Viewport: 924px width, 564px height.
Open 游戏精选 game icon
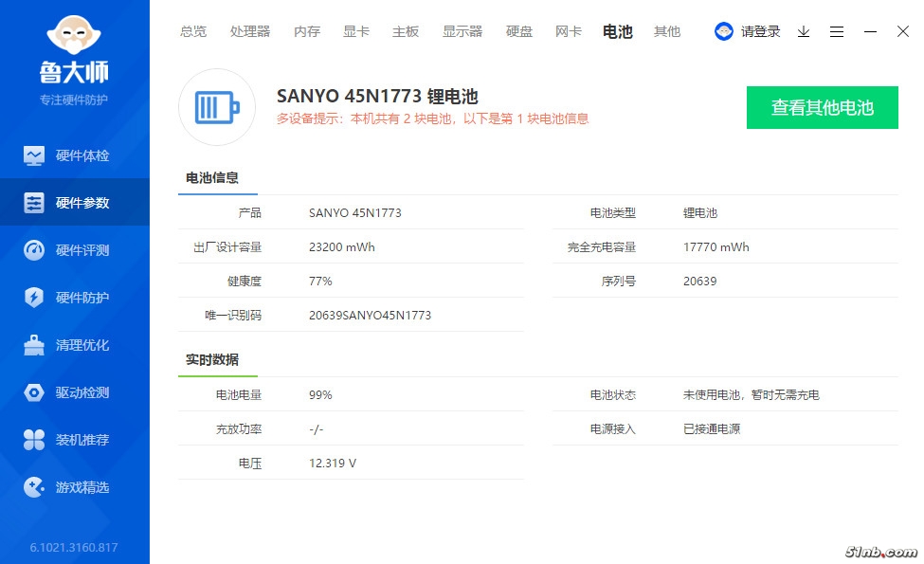point(34,487)
